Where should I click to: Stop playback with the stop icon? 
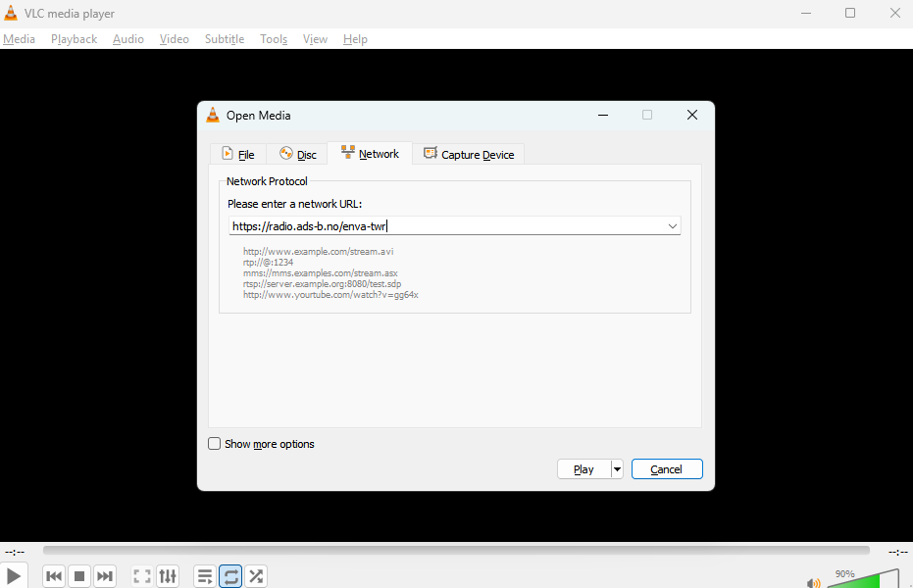point(80,576)
